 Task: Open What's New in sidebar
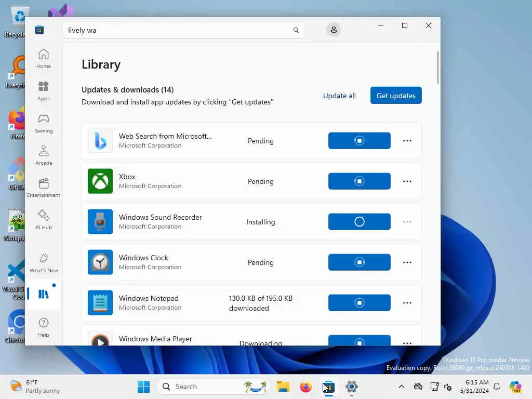pos(44,263)
